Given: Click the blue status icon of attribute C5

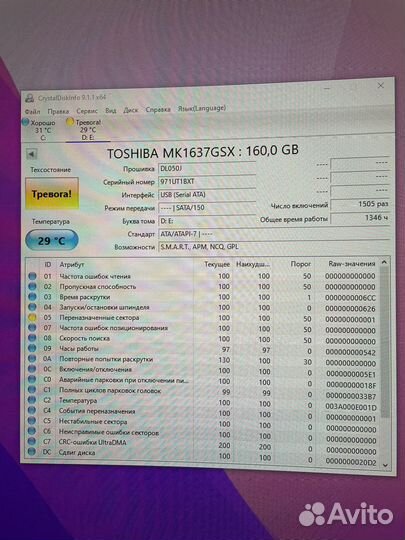Looking at the screenshot, I should click(32, 420).
